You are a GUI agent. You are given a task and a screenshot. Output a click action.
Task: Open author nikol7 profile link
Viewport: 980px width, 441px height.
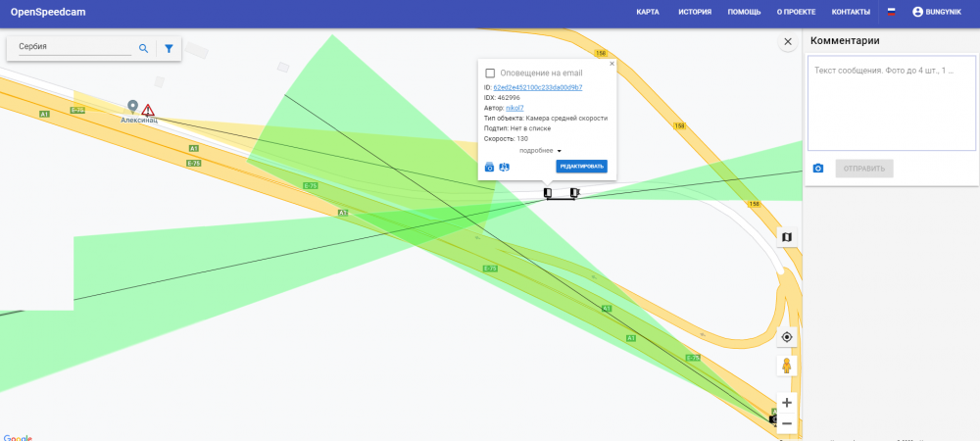(x=514, y=108)
